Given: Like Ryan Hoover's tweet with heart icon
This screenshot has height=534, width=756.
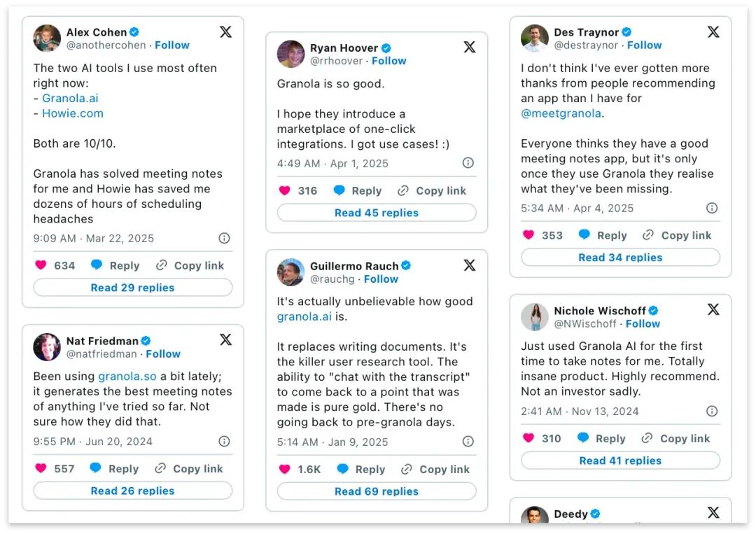Looking at the screenshot, I should point(284,191).
